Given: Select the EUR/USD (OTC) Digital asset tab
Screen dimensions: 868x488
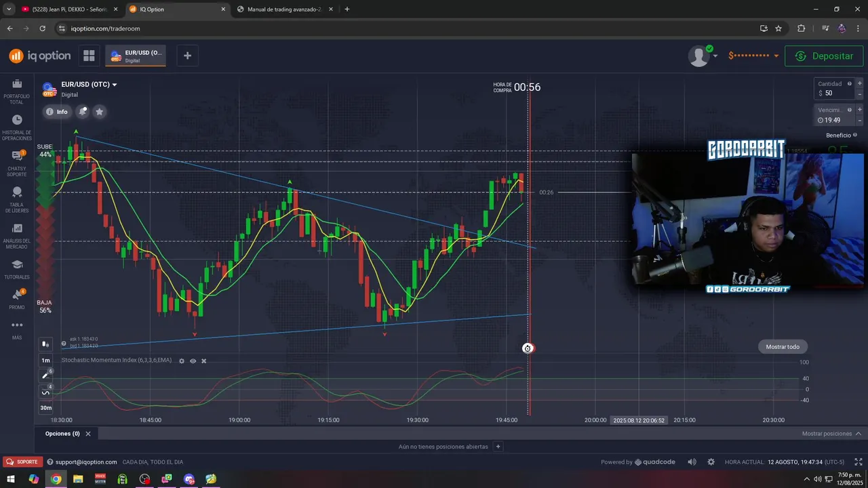Looking at the screenshot, I should pos(136,56).
